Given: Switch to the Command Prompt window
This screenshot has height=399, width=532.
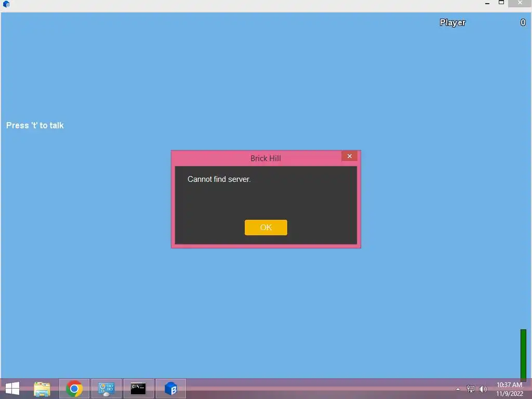Looking at the screenshot, I should pyautogui.click(x=138, y=389).
